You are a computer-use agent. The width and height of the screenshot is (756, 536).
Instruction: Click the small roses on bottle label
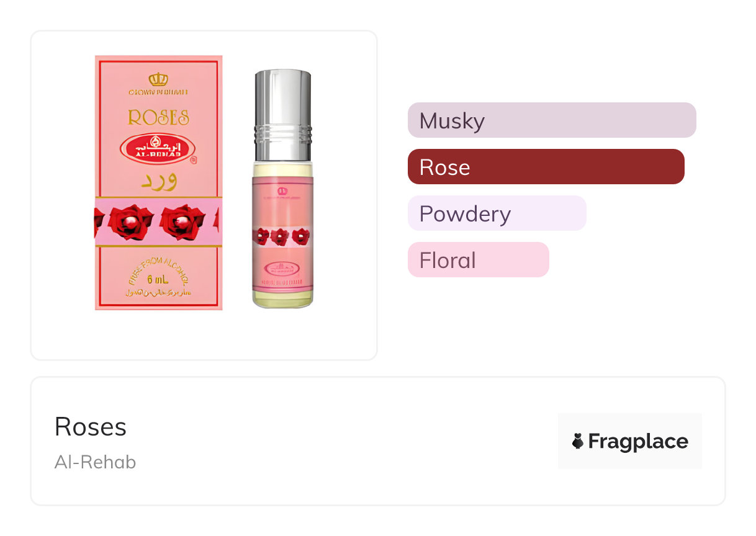tap(282, 236)
